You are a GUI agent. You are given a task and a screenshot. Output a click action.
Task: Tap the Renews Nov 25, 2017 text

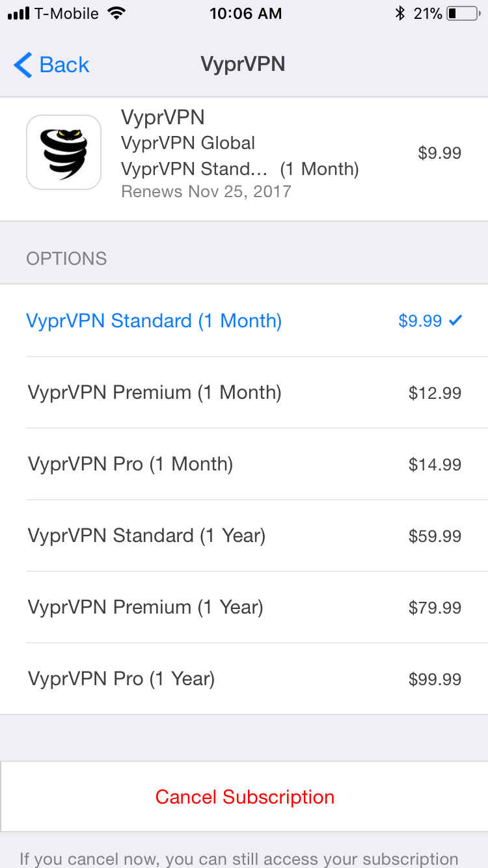tap(206, 191)
